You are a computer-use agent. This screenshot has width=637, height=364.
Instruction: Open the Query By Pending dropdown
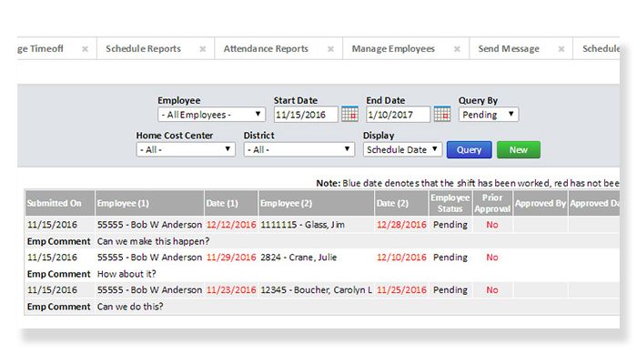pyautogui.click(x=489, y=115)
